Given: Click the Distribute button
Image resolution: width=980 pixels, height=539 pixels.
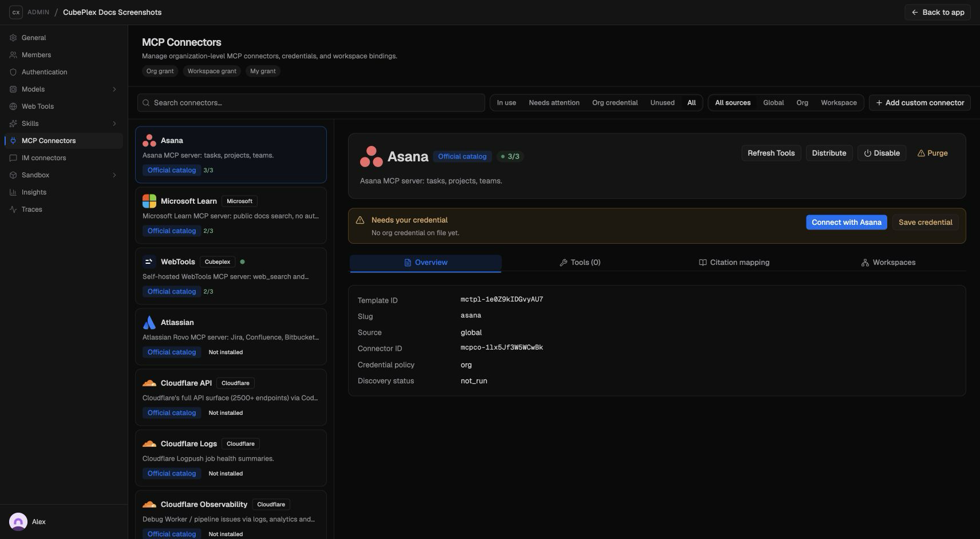Looking at the screenshot, I should pyautogui.click(x=829, y=153).
